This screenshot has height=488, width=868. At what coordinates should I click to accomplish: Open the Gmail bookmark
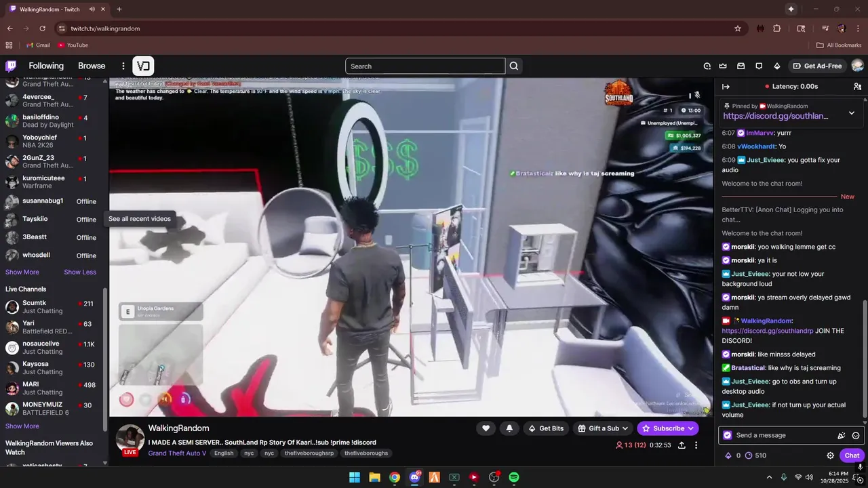click(x=38, y=45)
